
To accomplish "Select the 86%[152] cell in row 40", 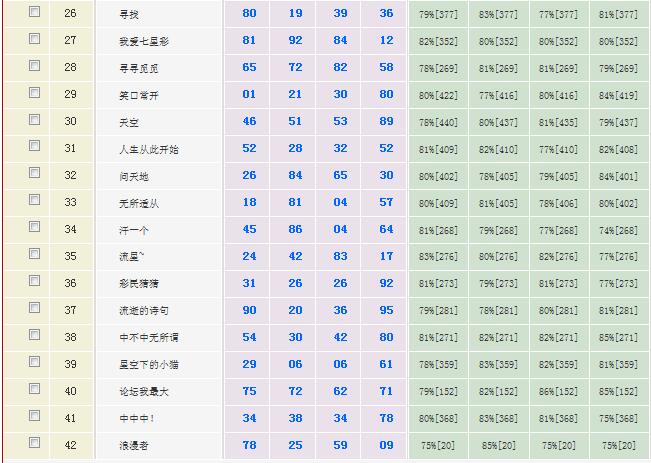I will (x=558, y=392).
